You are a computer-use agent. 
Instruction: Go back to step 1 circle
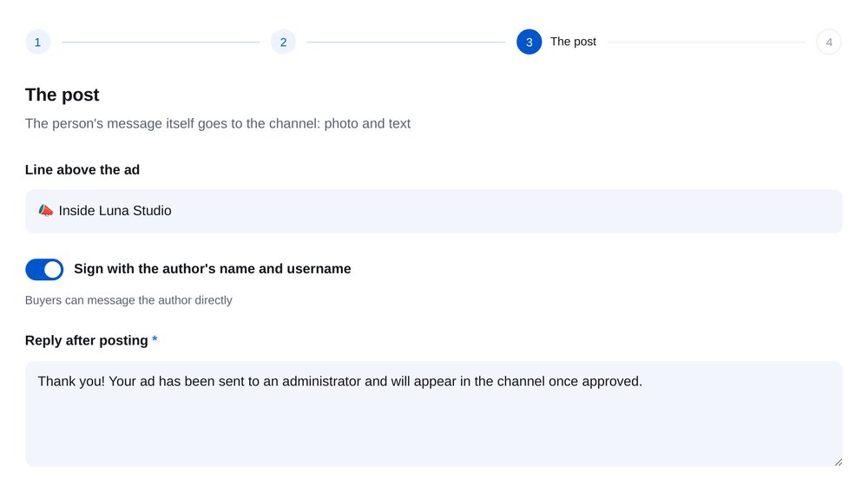(x=37, y=42)
